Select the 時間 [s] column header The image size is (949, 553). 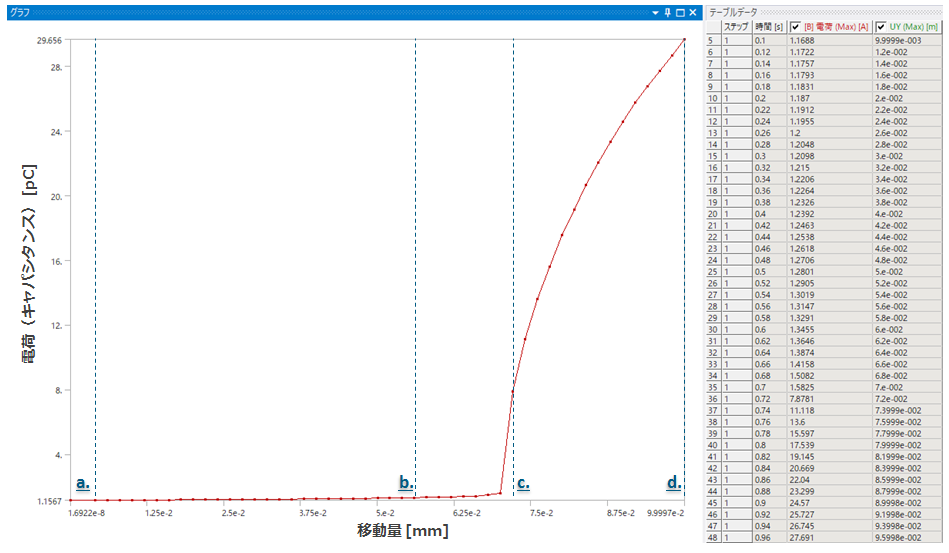769,27
